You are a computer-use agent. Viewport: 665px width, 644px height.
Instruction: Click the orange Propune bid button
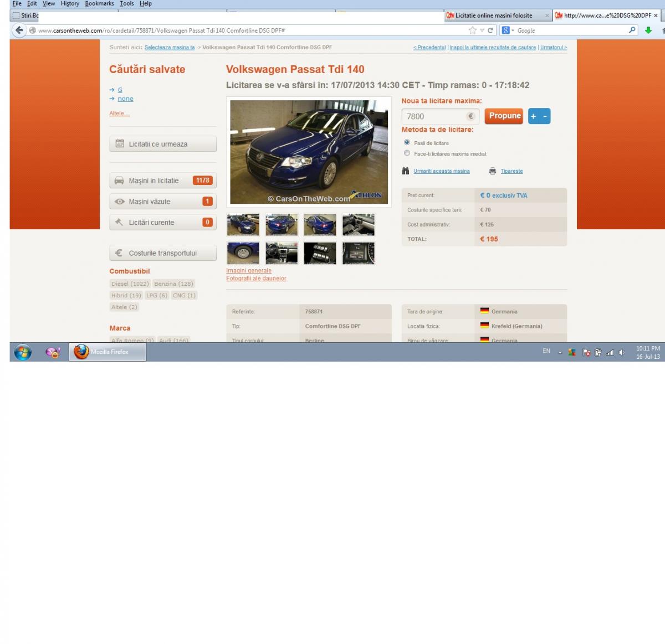pos(504,116)
